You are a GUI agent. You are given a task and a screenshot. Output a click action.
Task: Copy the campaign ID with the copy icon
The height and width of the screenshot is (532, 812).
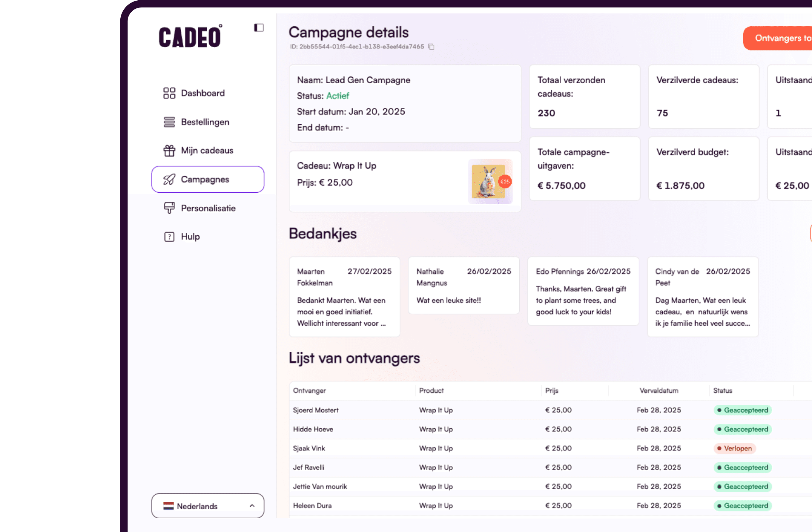[x=431, y=47]
